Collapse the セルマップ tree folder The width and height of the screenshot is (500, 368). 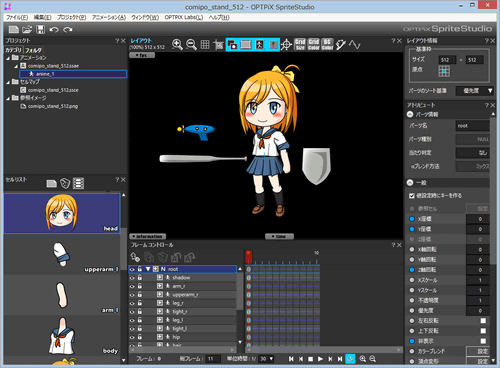coord(8,82)
